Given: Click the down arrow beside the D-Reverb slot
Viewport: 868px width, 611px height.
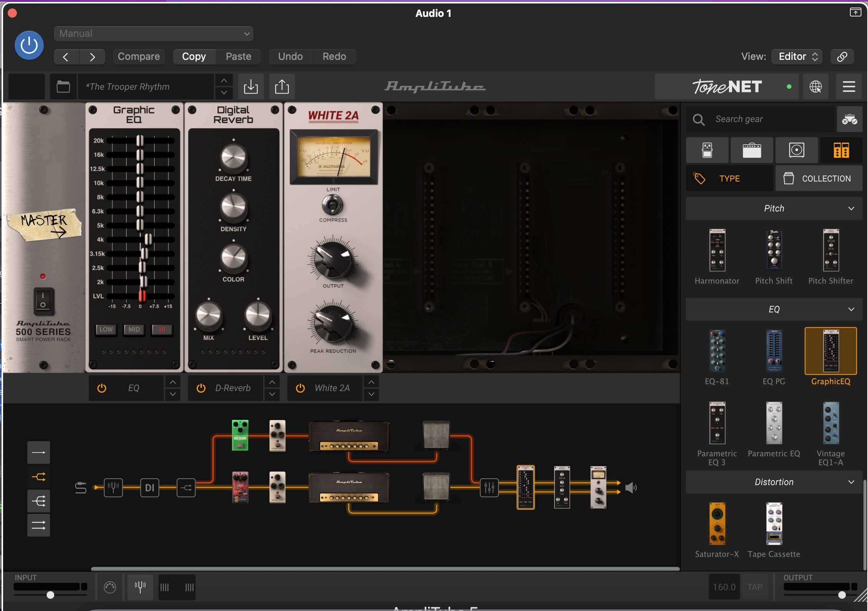Looking at the screenshot, I should tap(272, 394).
